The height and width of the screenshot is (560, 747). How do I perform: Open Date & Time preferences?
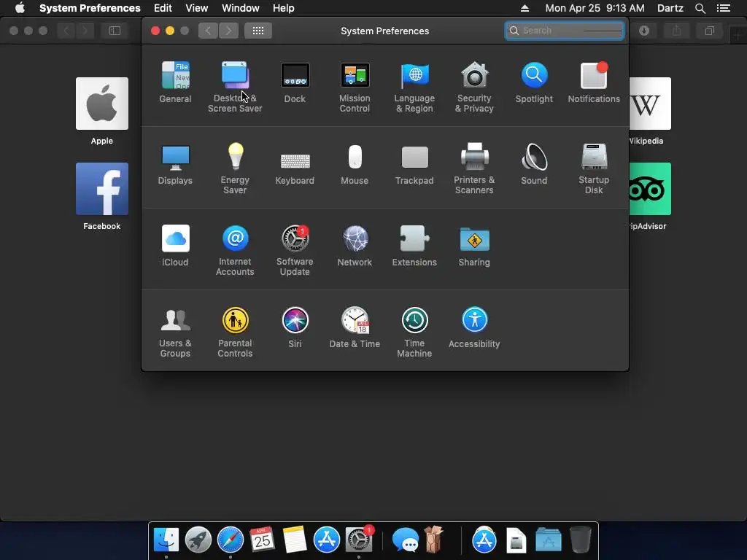[355, 327]
